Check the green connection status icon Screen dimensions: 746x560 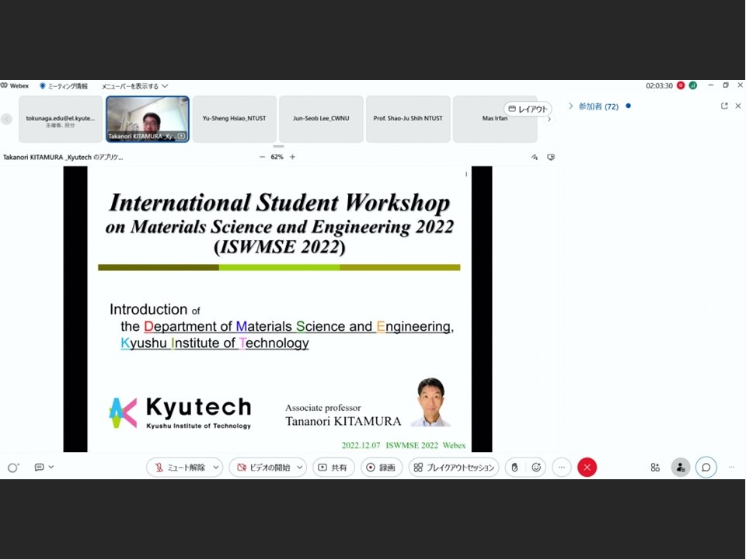692,85
